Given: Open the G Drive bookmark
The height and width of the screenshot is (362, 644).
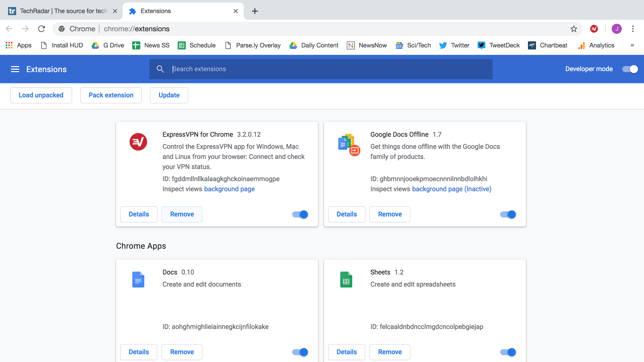Looking at the screenshot, I should coord(108,45).
